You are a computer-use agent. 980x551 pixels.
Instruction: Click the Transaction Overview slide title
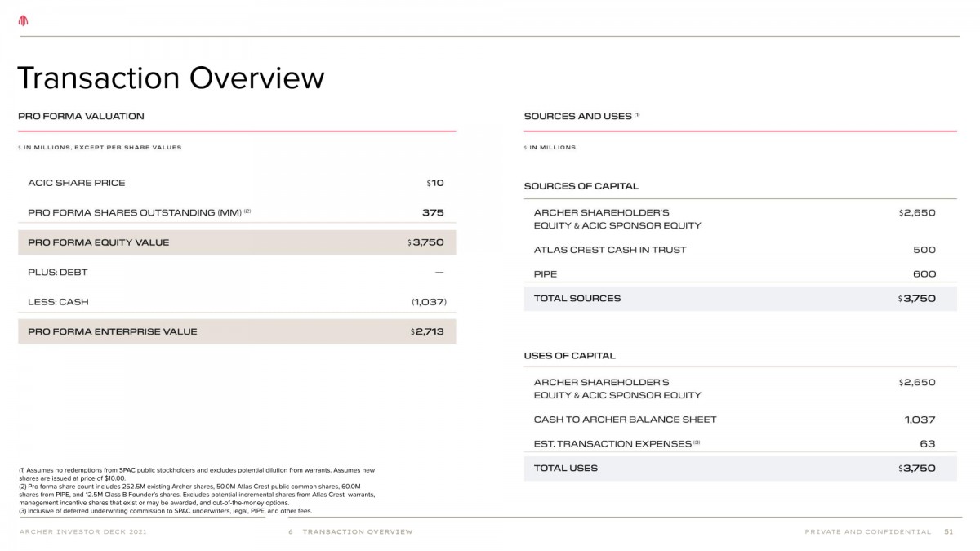(x=171, y=78)
